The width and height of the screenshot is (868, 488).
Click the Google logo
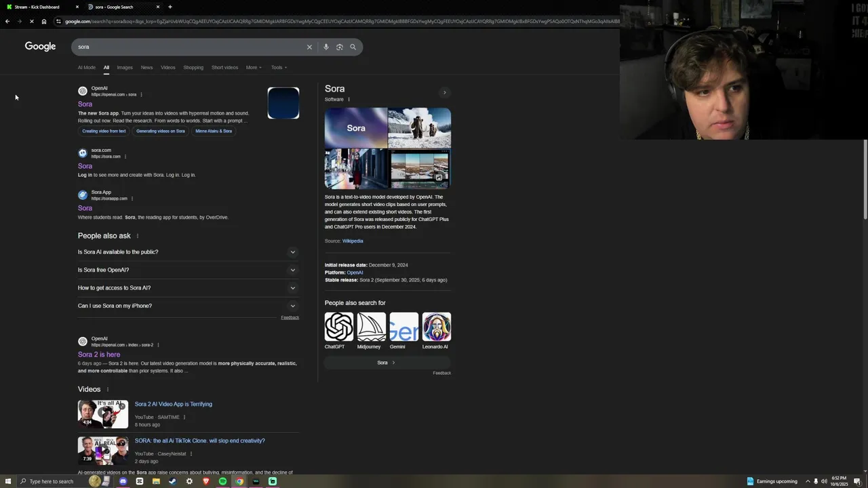pos(40,46)
